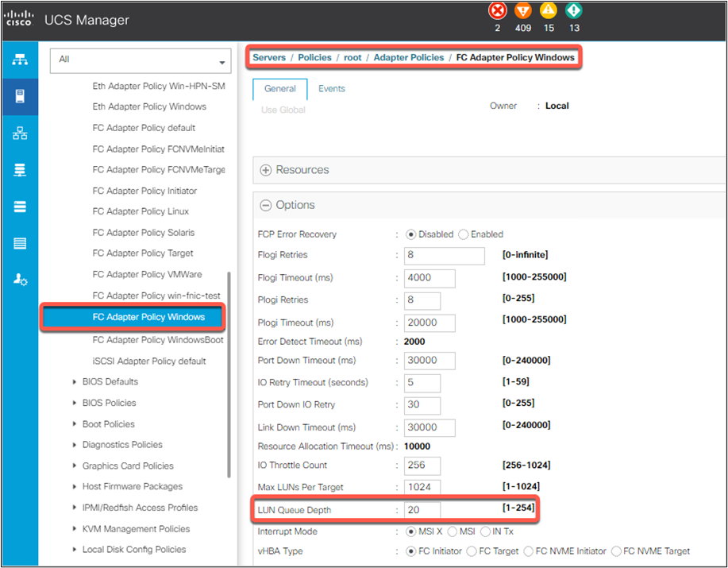Click the IO Retry Timeout field
Screen dimensions: 728x568
422,383
